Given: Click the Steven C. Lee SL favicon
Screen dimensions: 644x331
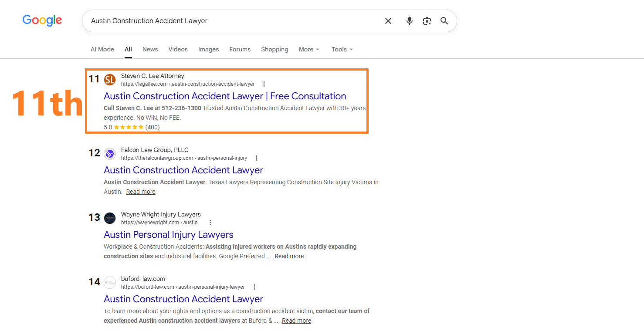Looking at the screenshot, I should pyautogui.click(x=110, y=80).
